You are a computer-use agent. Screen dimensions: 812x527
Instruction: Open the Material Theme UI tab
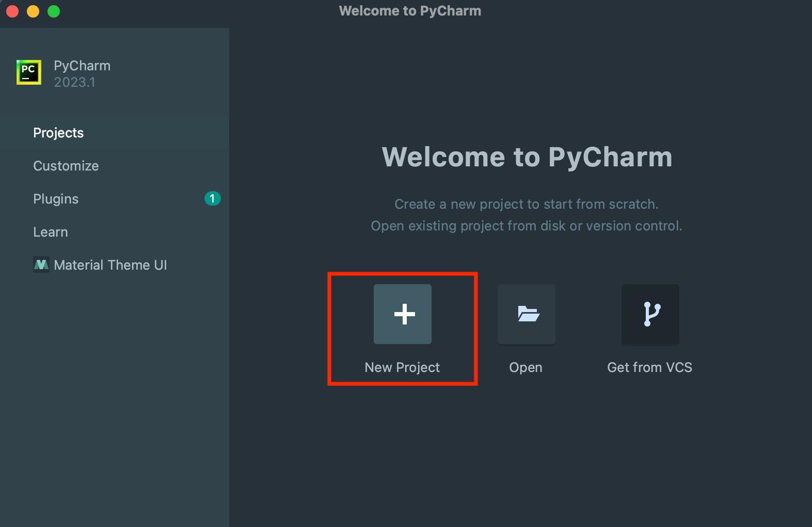[x=115, y=265]
